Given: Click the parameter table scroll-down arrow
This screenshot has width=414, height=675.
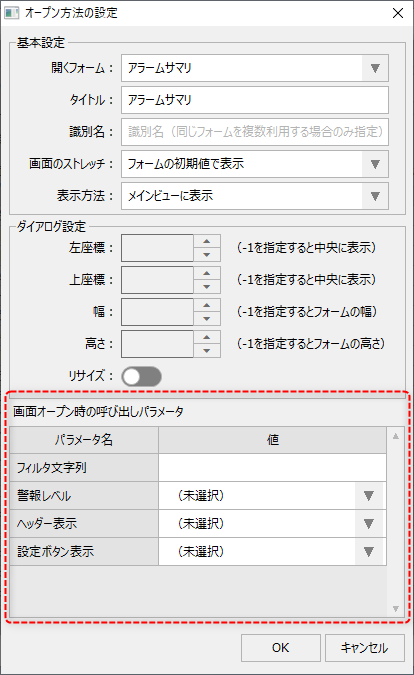Looking at the screenshot, I should (x=395, y=608).
